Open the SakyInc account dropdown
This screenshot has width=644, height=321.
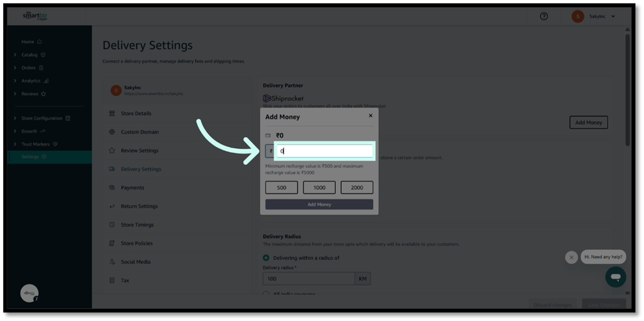(x=594, y=17)
